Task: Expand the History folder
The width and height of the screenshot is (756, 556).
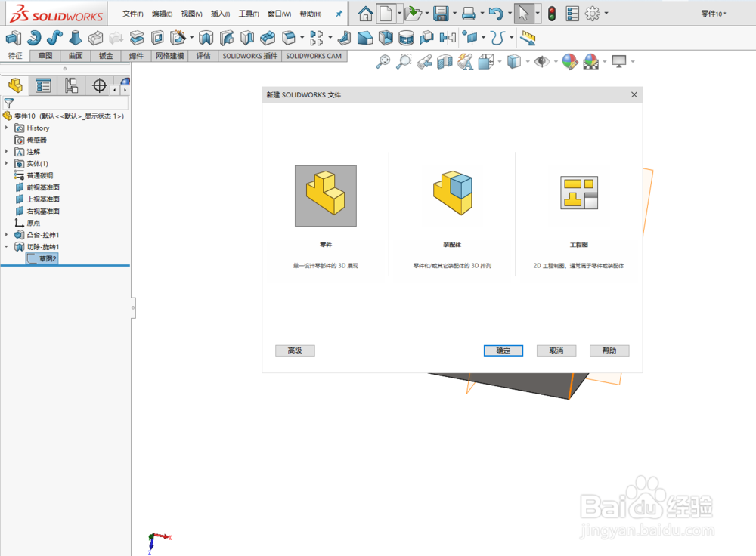Action: point(6,128)
